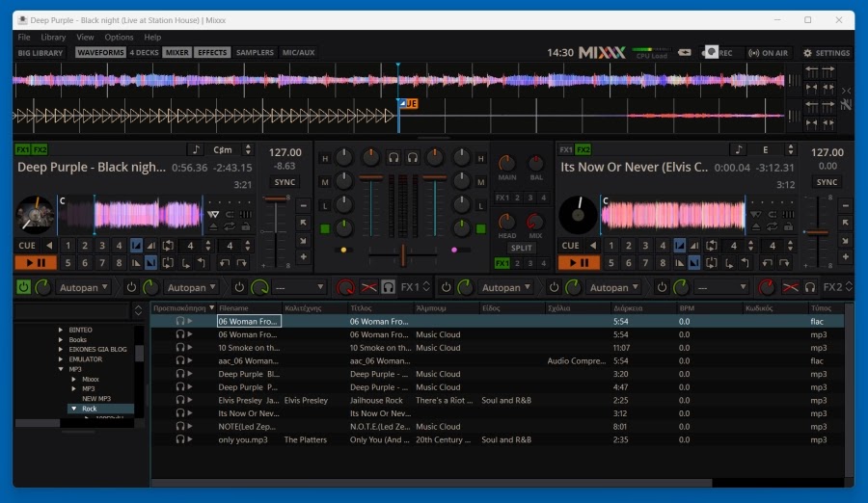Toggle repeat mode on deck 1

click(230, 226)
